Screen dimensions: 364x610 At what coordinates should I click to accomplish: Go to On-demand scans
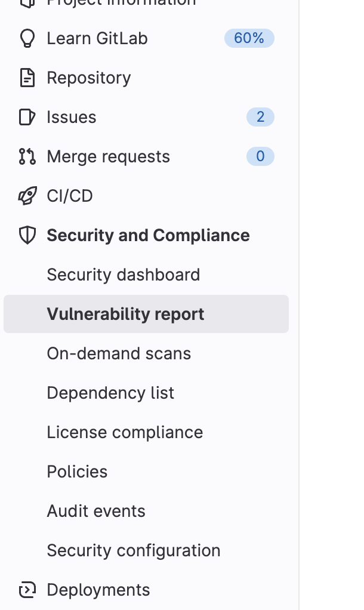pyautogui.click(x=118, y=353)
